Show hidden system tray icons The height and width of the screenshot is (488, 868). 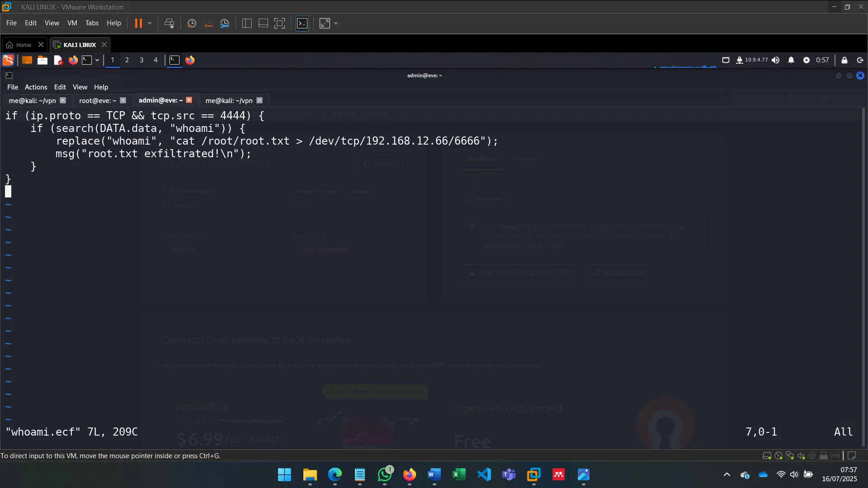(x=726, y=474)
